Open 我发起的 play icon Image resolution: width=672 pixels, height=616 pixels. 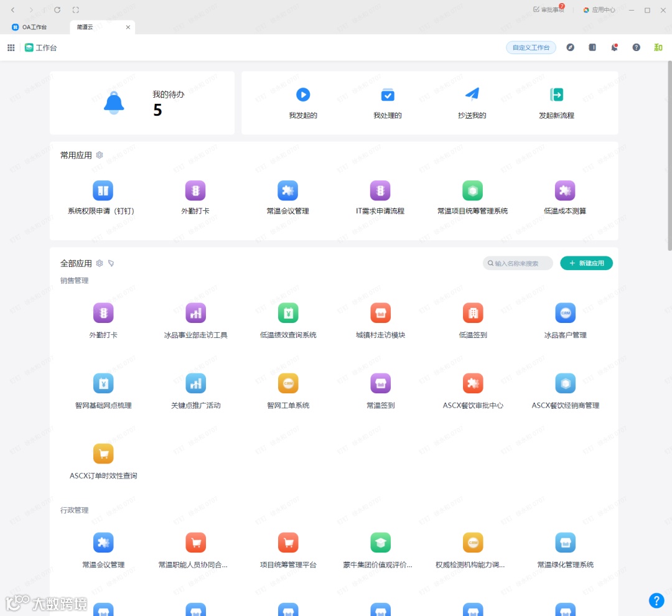[x=303, y=95]
